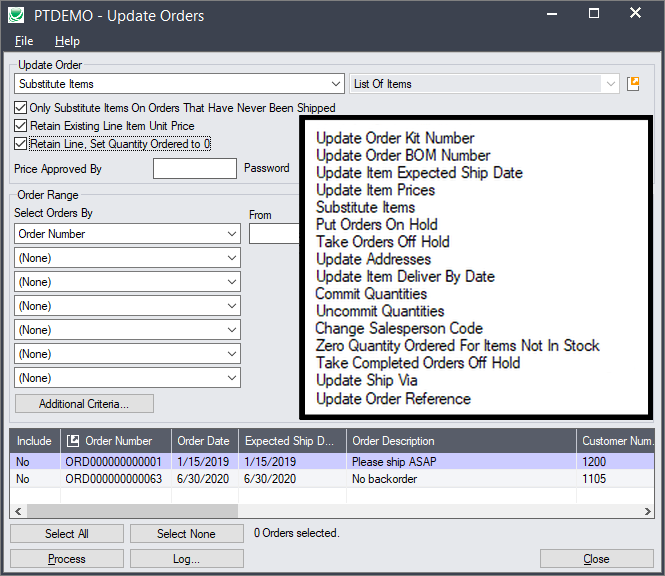
Task: Select order ORD000000000063 row
Action: coord(112,479)
